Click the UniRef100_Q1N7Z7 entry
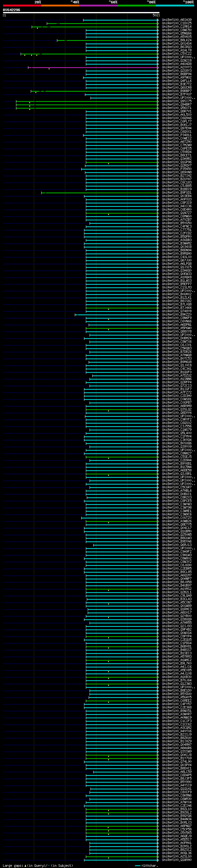The height and width of the screenshot is (868, 197). point(176,213)
